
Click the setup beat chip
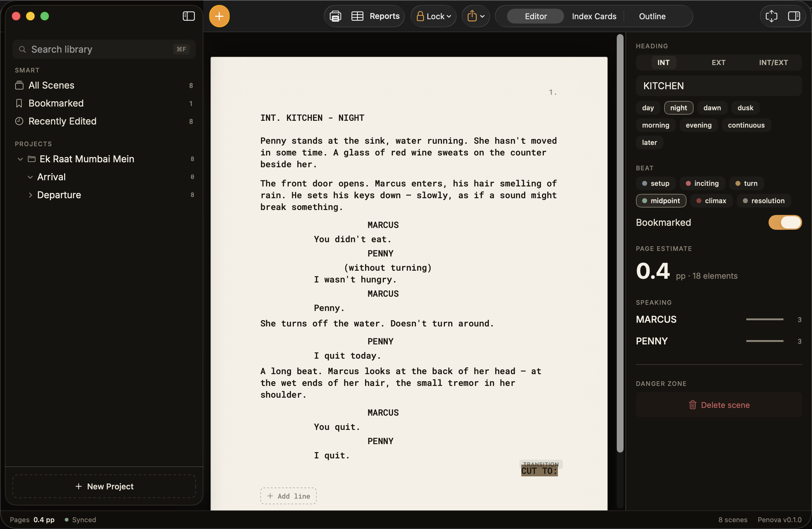pos(655,183)
